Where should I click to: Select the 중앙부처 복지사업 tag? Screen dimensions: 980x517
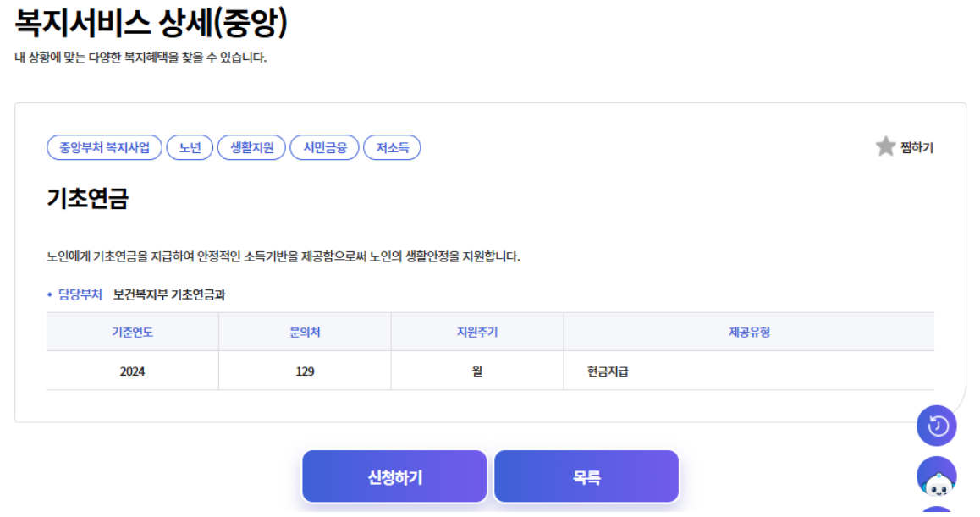pos(103,146)
